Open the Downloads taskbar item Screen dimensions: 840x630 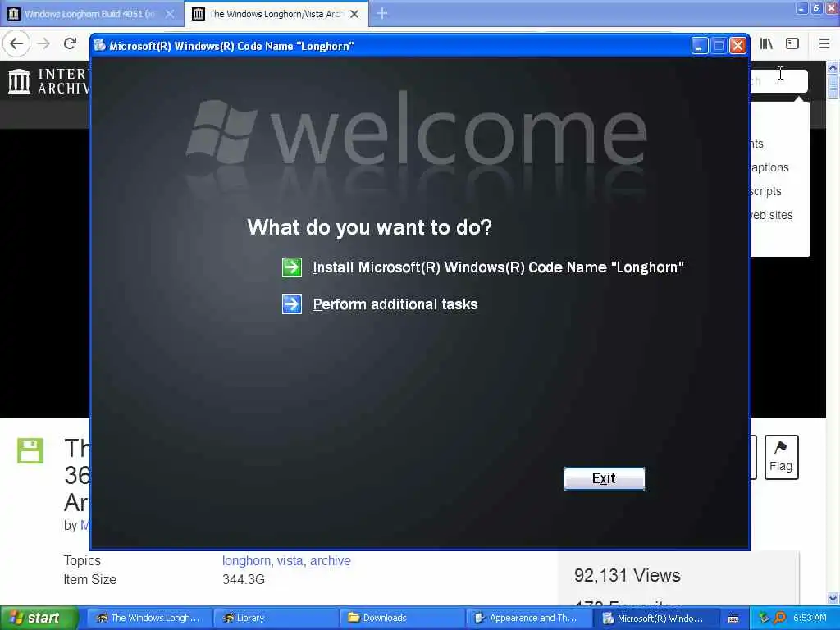[x=402, y=619]
